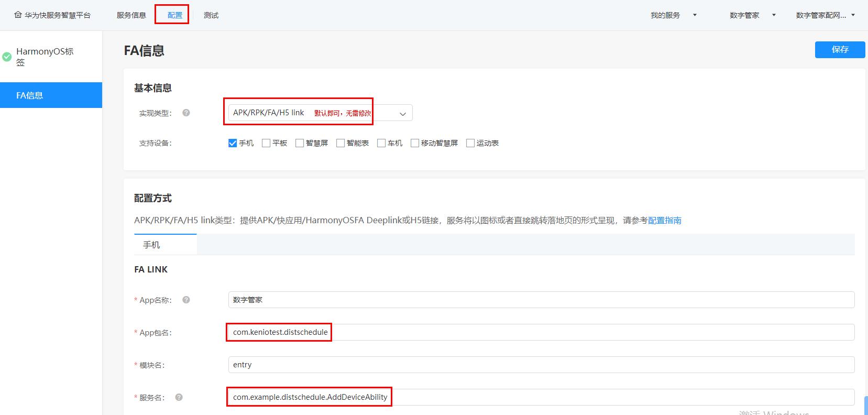This screenshot has height=415, width=868.
Task: Click the 模块名 input field
Action: pyautogui.click(x=541, y=365)
